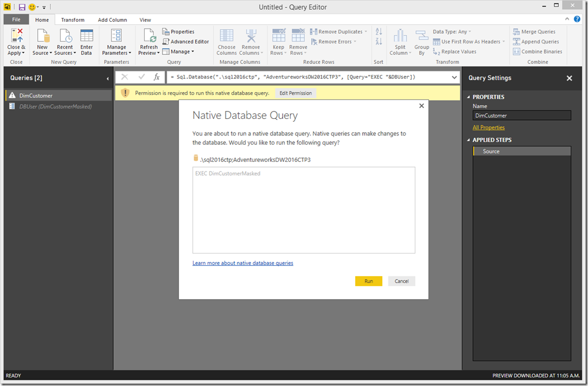This screenshot has height=386, width=588.
Task: Open Recent Sources icon
Action: coord(65,35)
